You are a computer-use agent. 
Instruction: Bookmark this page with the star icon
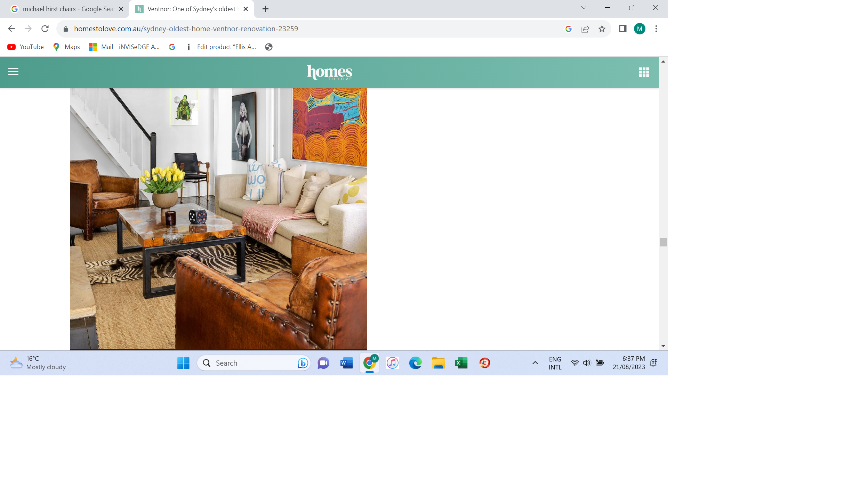[602, 29]
